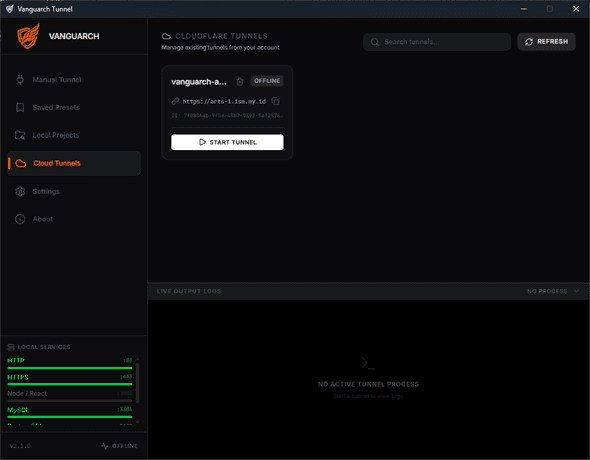Refresh the tunnels list

[x=546, y=42]
